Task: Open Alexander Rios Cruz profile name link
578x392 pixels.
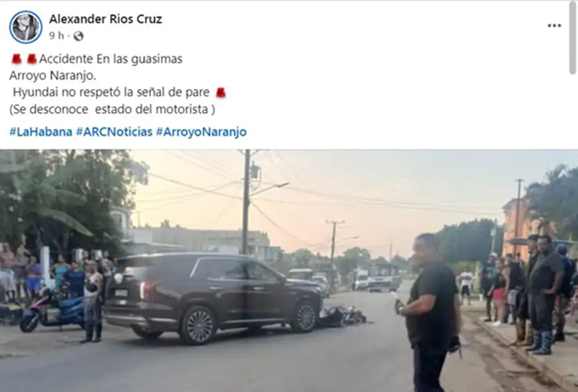Action: [105, 19]
